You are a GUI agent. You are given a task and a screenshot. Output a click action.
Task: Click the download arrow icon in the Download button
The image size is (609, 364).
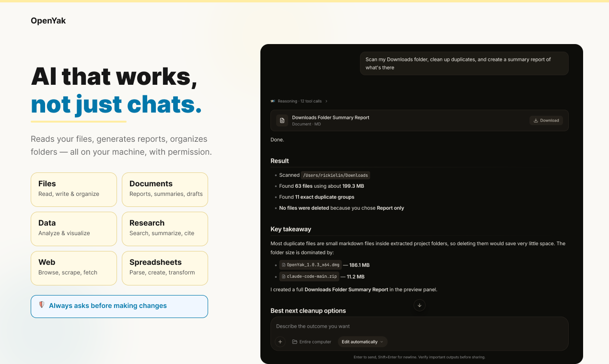535,120
